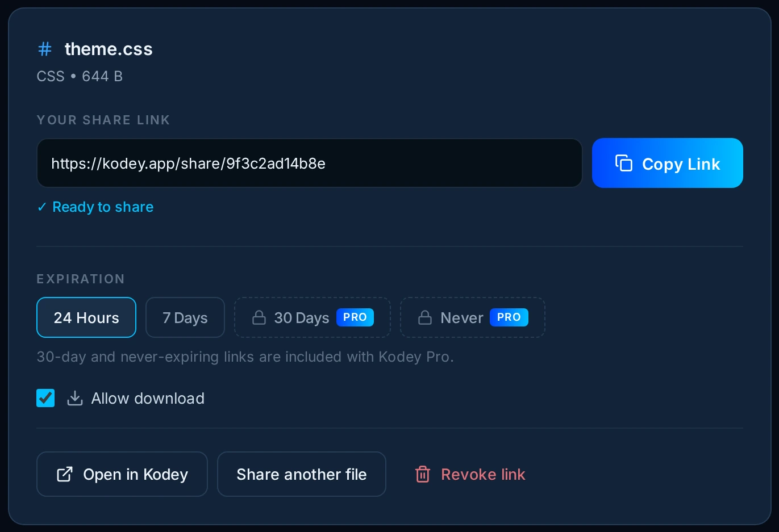Screen dimensions: 779x532
Task: Click the CSS • 644 B file info
Action: [80, 76]
